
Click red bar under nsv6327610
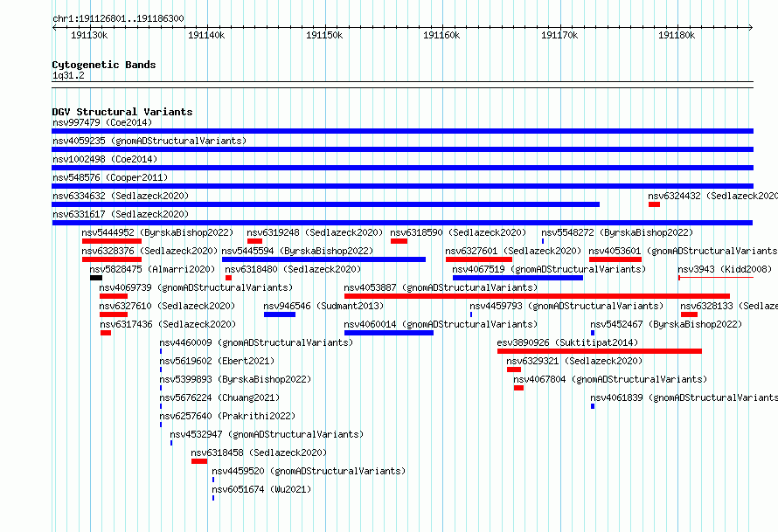pos(114,314)
